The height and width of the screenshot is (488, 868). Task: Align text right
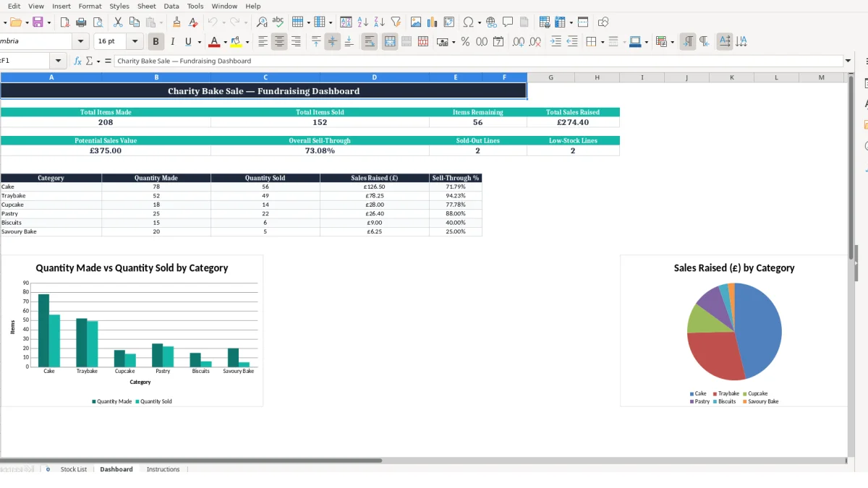click(x=296, y=42)
